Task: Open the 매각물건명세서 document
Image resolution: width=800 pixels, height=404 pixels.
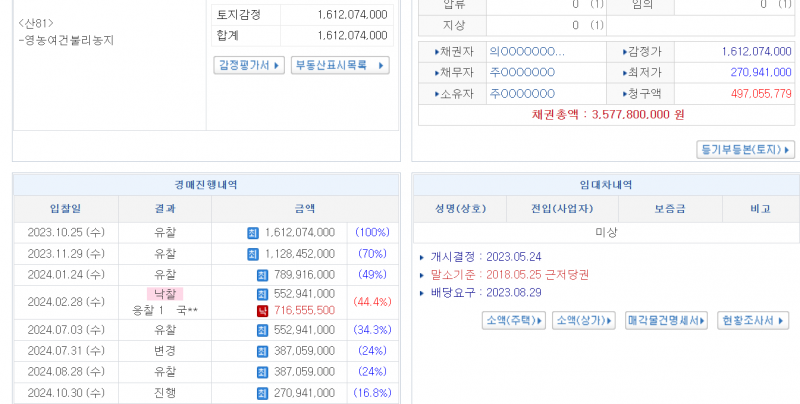Action: [667, 321]
